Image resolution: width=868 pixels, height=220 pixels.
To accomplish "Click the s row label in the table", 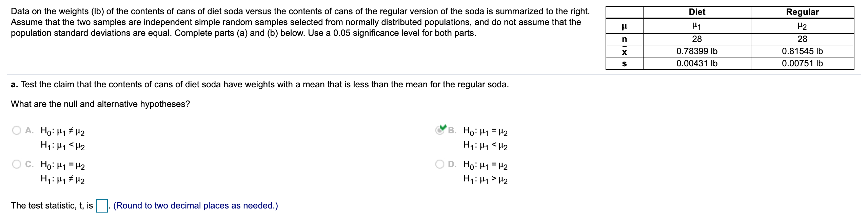I will (625, 63).
